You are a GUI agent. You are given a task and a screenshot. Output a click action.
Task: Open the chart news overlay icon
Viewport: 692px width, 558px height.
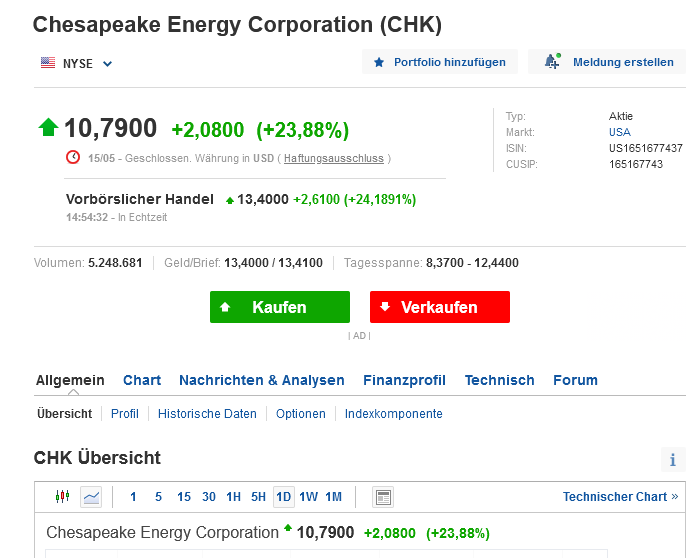tap(382, 497)
